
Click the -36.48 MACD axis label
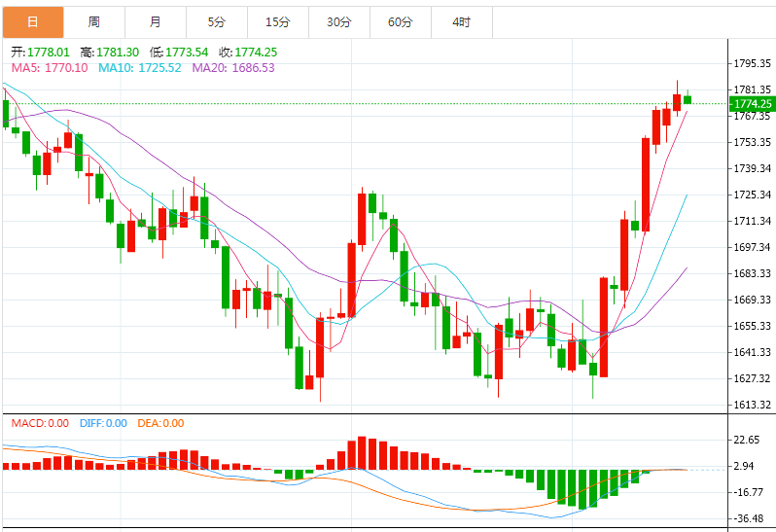coord(749,518)
